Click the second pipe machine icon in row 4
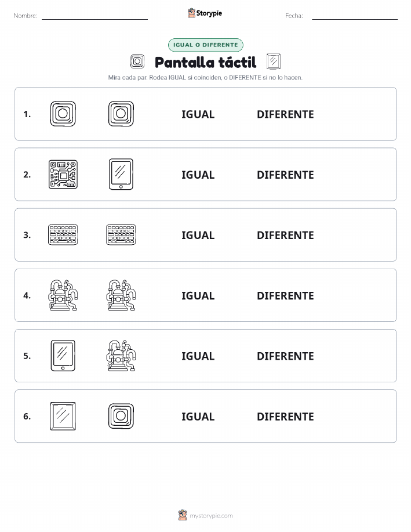411x532 pixels. [121, 295]
